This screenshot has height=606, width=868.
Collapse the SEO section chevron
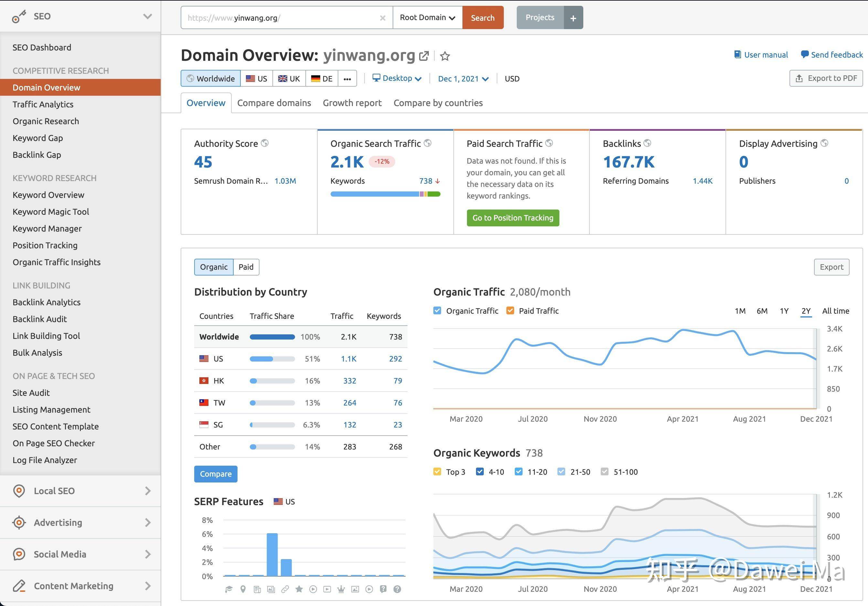(147, 16)
